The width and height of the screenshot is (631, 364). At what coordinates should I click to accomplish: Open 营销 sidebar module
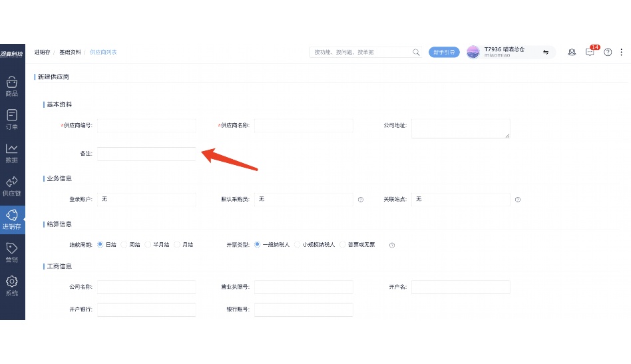coord(12,253)
